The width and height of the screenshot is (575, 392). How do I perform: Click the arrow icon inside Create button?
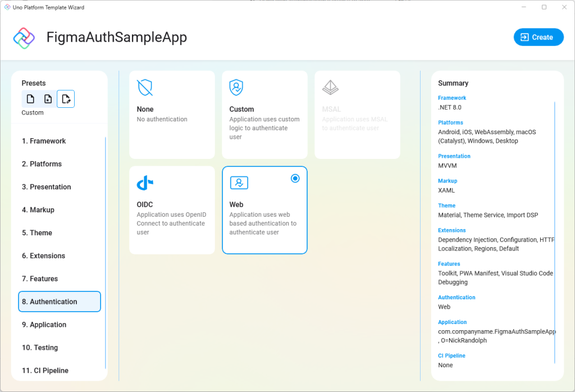point(524,37)
